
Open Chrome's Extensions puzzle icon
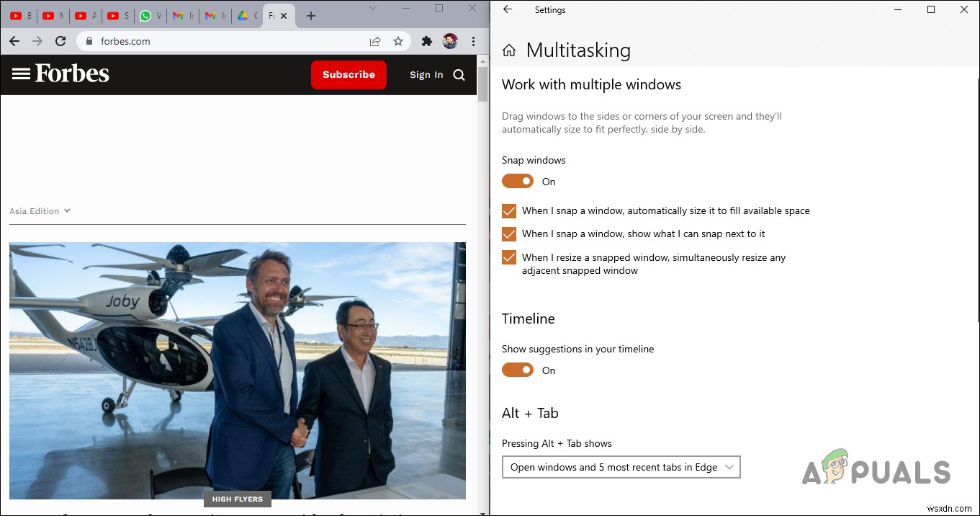click(427, 41)
